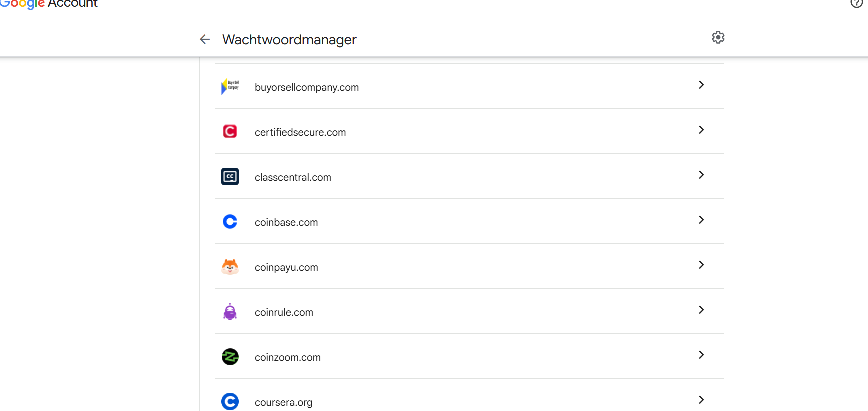
Task: Open the coinrule.com password entry
Action: pos(284,312)
